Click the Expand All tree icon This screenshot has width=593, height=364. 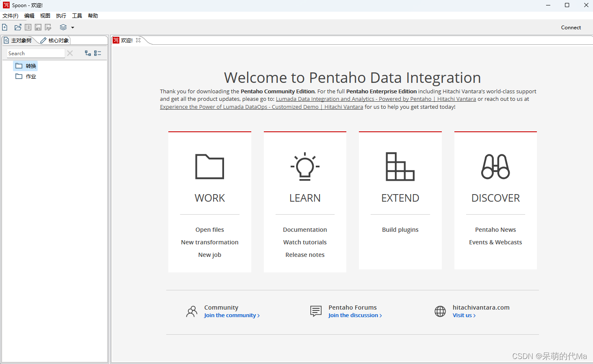(88, 53)
